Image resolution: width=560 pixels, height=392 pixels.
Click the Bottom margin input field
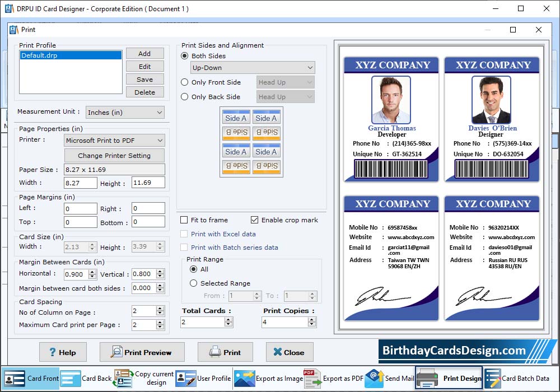pyautogui.click(x=148, y=222)
